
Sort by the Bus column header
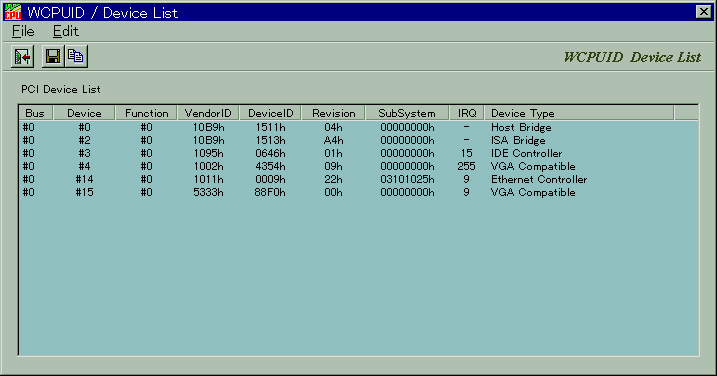pos(36,113)
